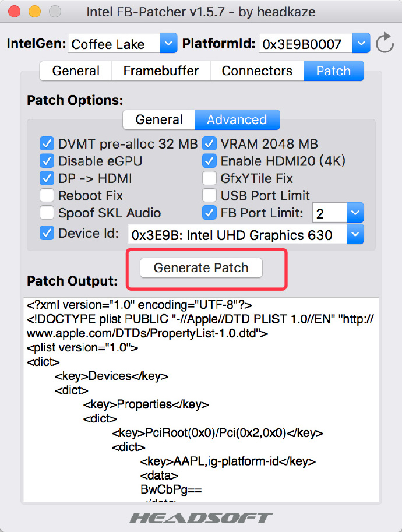Image resolution: width=402 pixels, height=532 pixels.
Task: Open the Framebuffer tab
Action: (161, 71)
